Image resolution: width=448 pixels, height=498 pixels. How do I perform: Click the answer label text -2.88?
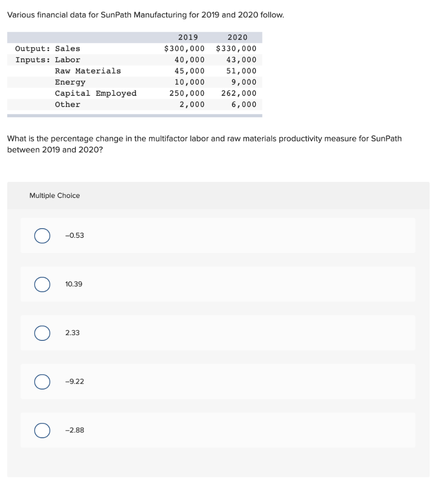[74, 430]
